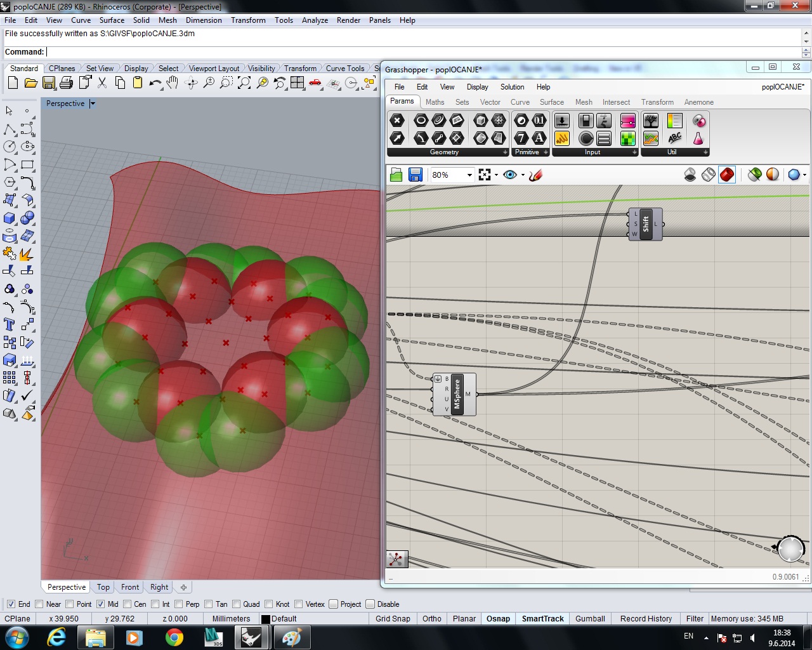
Task: Enable the Near osnap checkbox
Action: tap(39, 604)
